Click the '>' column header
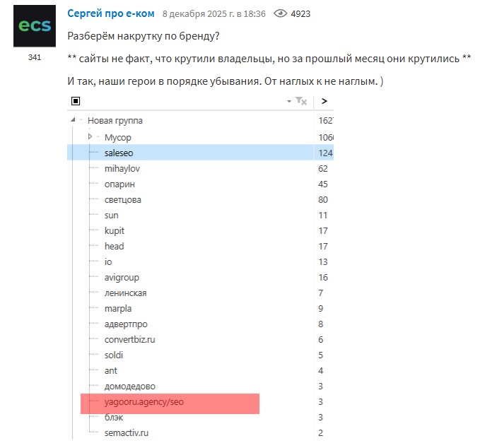 pyautogui.click(x=324, y=102)
